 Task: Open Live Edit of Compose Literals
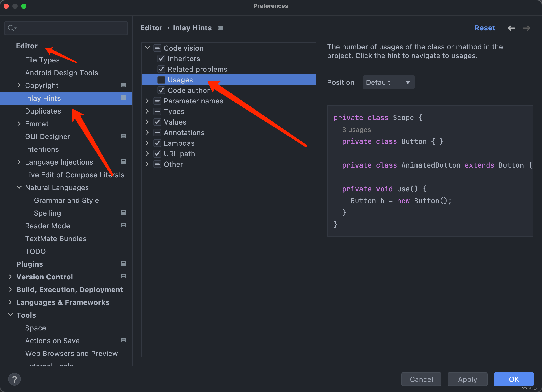point(75,175)
